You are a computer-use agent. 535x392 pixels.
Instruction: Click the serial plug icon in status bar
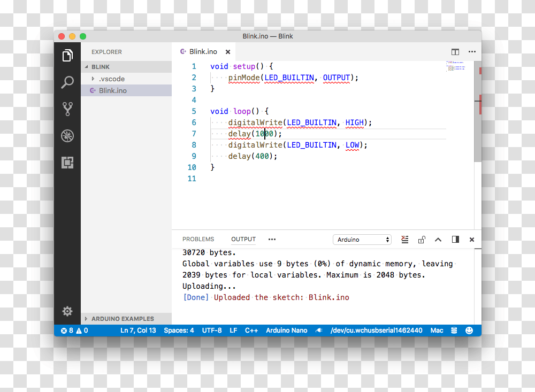click(x=319, y=330)
